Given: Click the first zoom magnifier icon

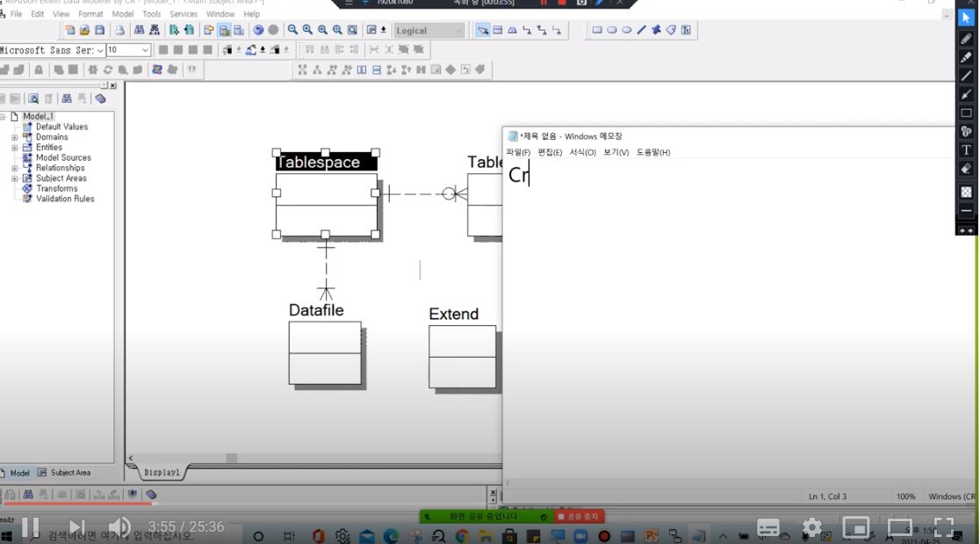Looking at the screenshot, I should [292, 30].
